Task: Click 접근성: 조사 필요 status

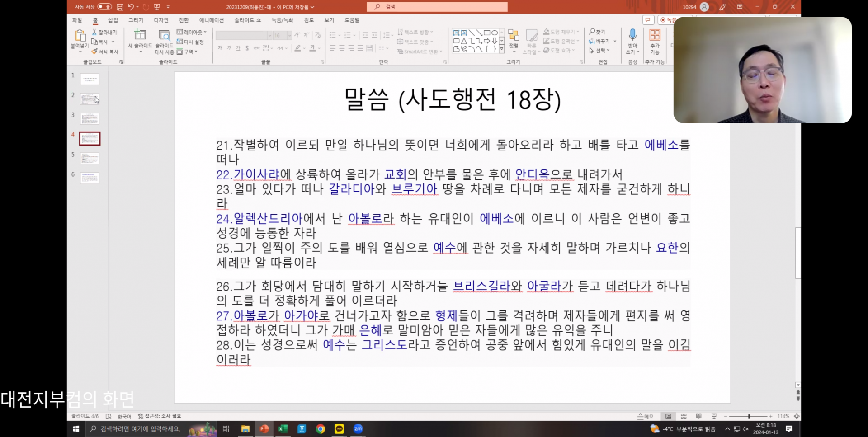Action: (159, 416)
